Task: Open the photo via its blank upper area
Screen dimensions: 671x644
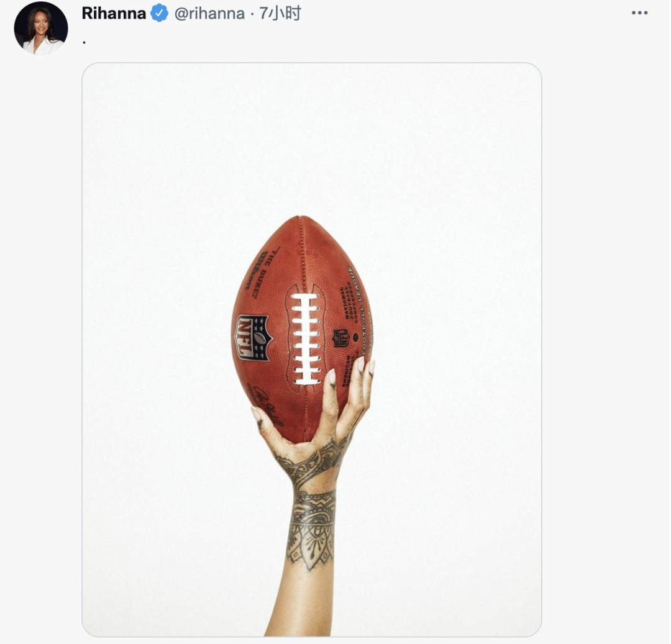Action: click(311, 137)
